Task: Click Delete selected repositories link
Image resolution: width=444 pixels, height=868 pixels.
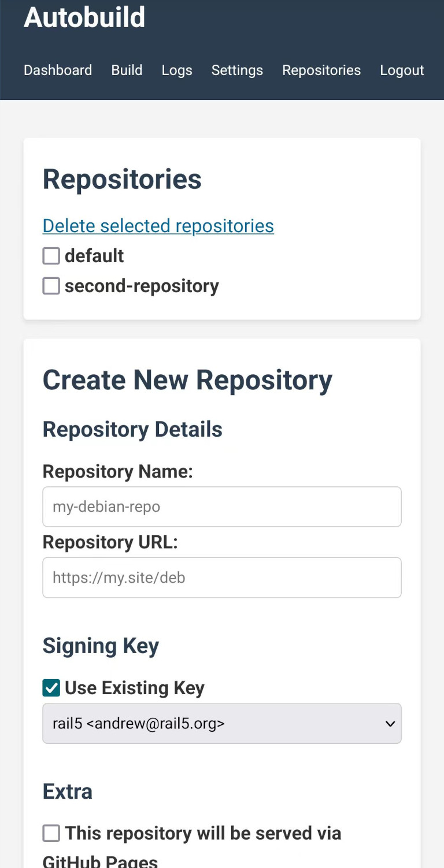Action: tap(158, 226)
